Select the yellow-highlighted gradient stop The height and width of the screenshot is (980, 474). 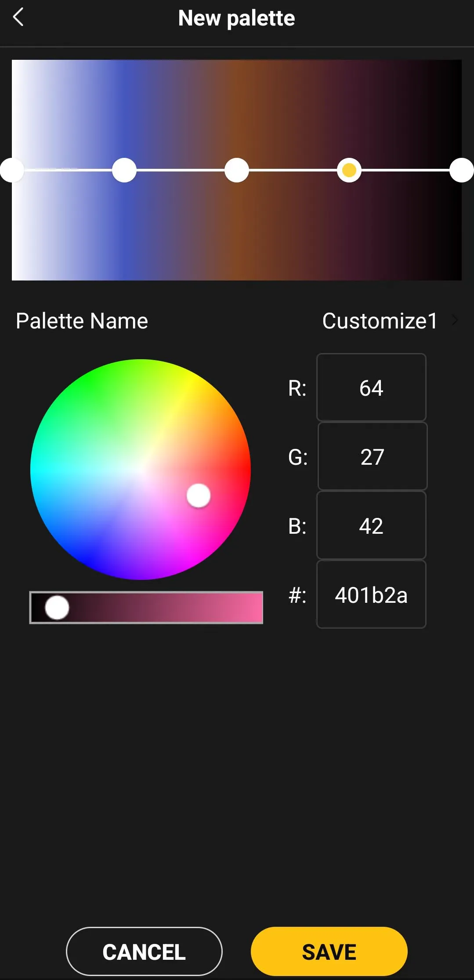pos(349,170)
